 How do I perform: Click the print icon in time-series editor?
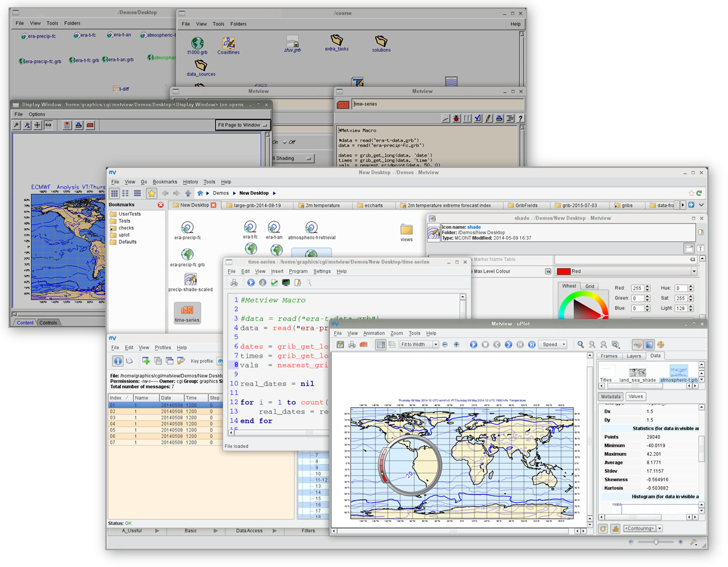(x=234, y=282)
